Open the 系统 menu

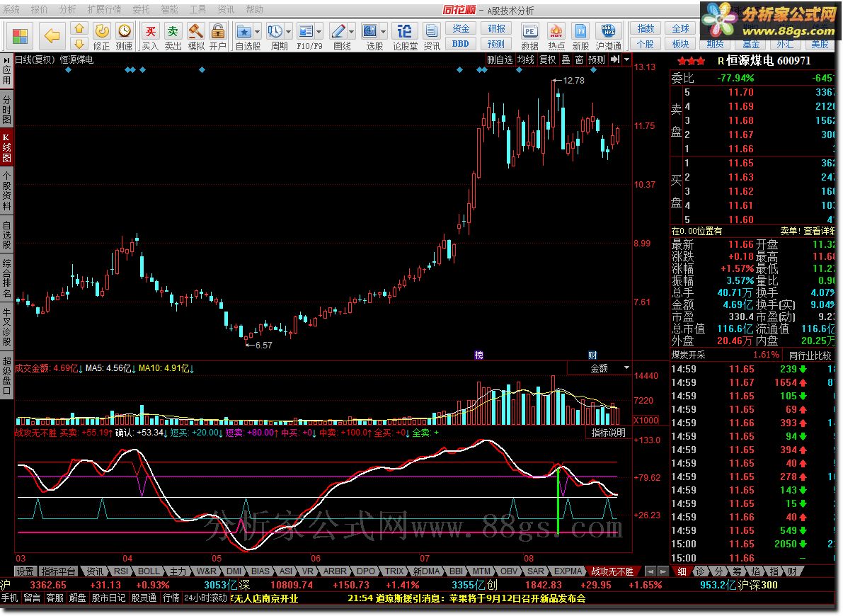[x=11, y=10]
